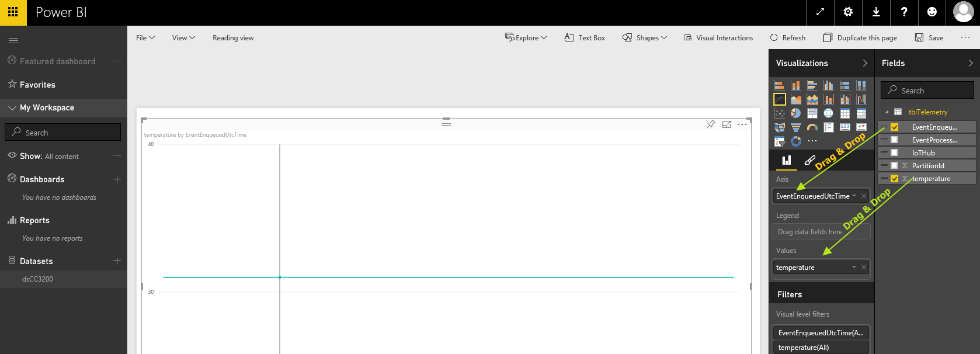Select the line chart visualization
This screenshot has width=980, height=354.
(779, 99)
